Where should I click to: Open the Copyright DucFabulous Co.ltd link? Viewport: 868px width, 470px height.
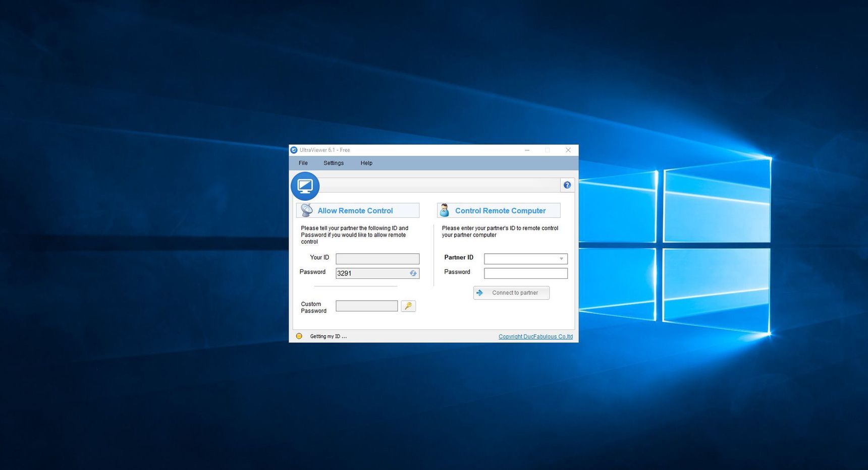[x=535, y=336]
